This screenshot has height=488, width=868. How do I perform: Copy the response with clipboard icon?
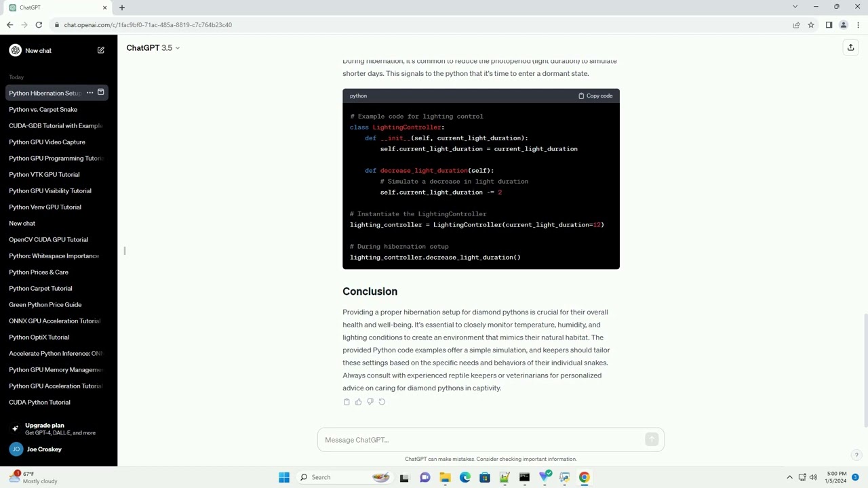coord(347,402)
